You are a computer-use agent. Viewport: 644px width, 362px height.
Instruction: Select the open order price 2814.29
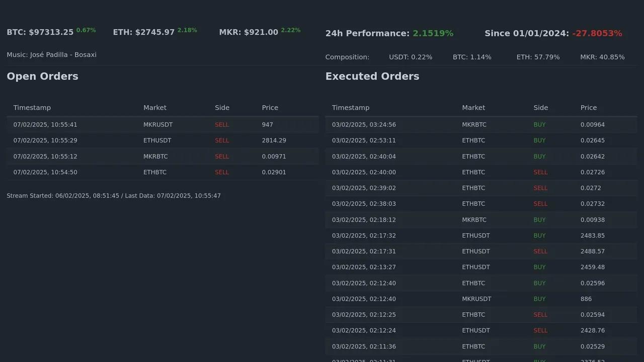(x=274, y=141)
